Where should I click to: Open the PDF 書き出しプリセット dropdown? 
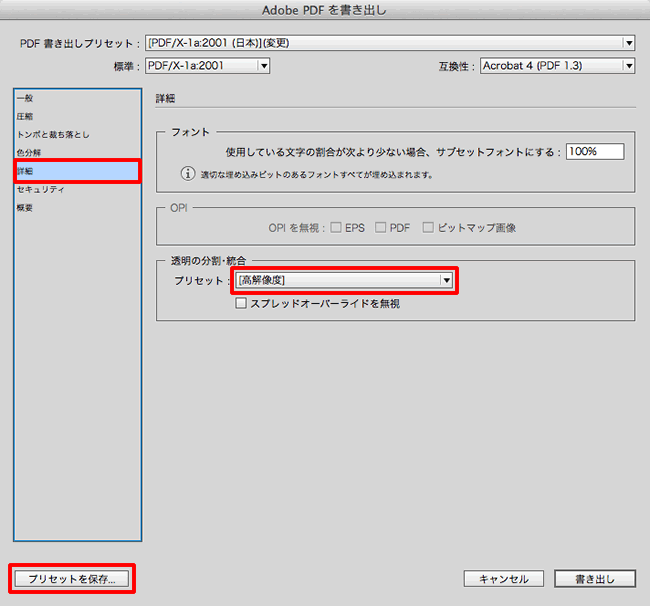[390, 43]
